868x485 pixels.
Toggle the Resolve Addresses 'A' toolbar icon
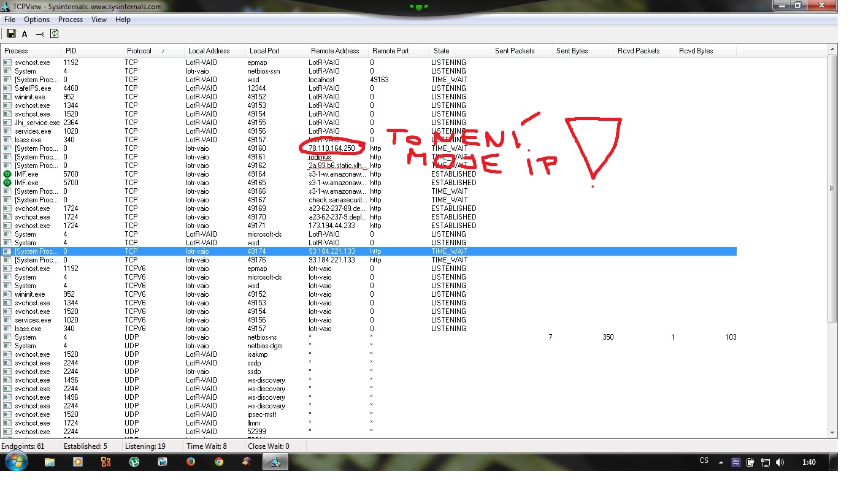[25, 34]
